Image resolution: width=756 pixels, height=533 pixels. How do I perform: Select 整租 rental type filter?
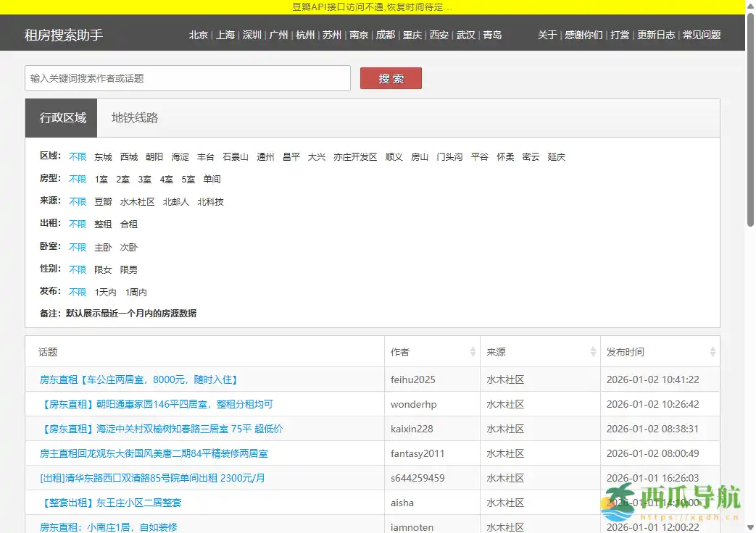(103, 224)
